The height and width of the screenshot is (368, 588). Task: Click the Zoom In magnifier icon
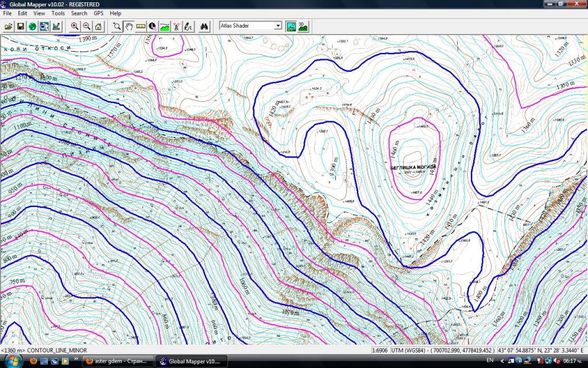(75, 26)
